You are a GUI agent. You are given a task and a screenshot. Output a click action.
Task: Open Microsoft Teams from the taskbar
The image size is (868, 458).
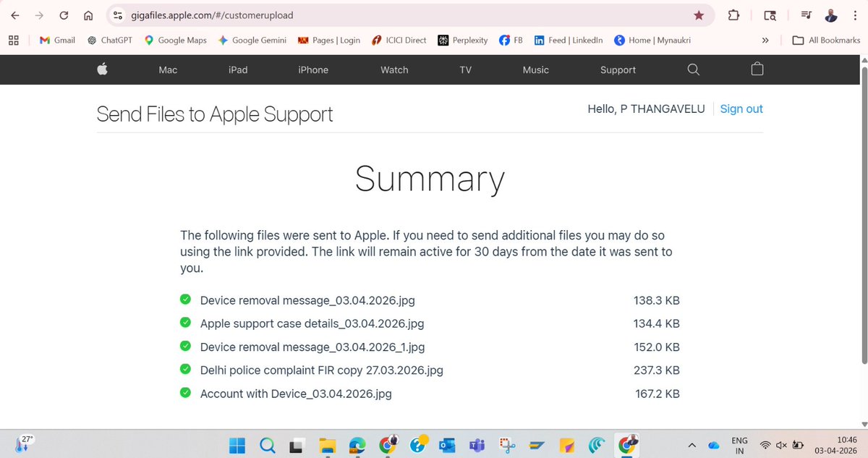point(476,444)
